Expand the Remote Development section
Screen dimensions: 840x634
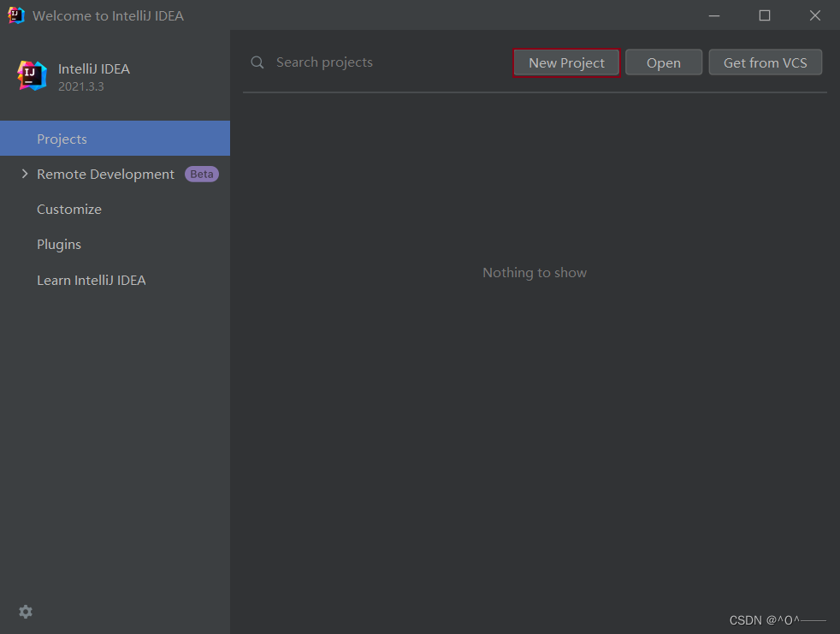tap(24, 174)
